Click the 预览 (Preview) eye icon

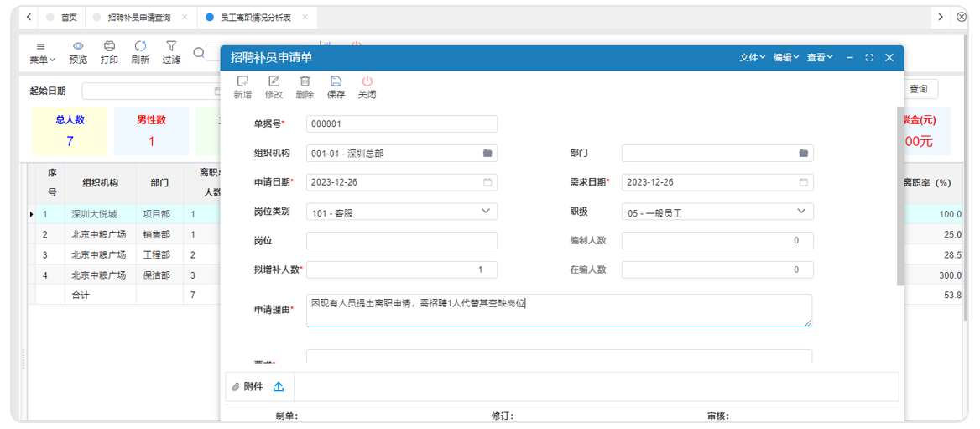[78, 47]
